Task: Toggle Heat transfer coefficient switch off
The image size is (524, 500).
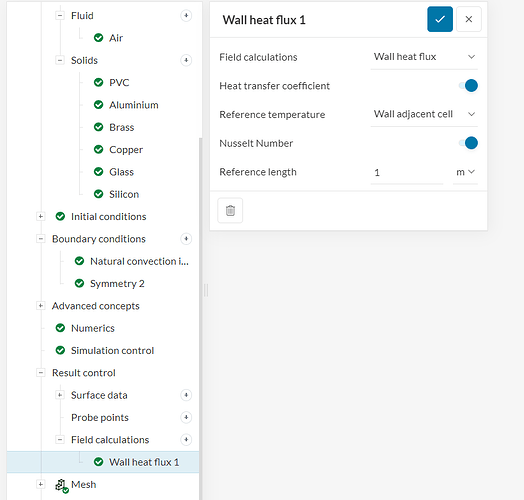Action: (x=468, y=86)
